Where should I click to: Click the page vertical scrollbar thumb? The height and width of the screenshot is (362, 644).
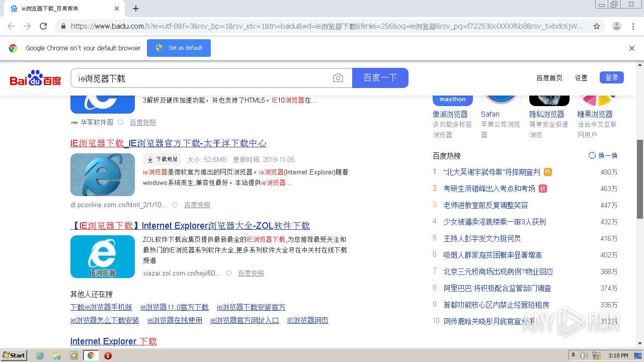point(640,179)
